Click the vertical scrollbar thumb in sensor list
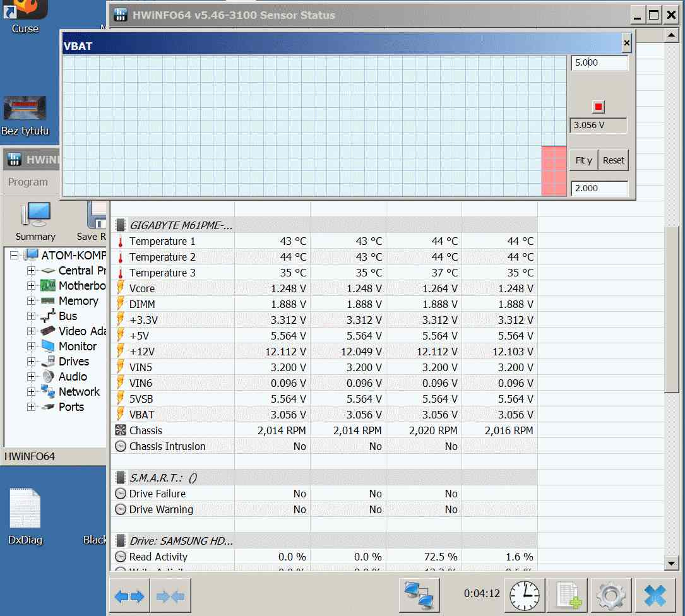The width and height of the screenshot is (685, 616). point(671,310)
